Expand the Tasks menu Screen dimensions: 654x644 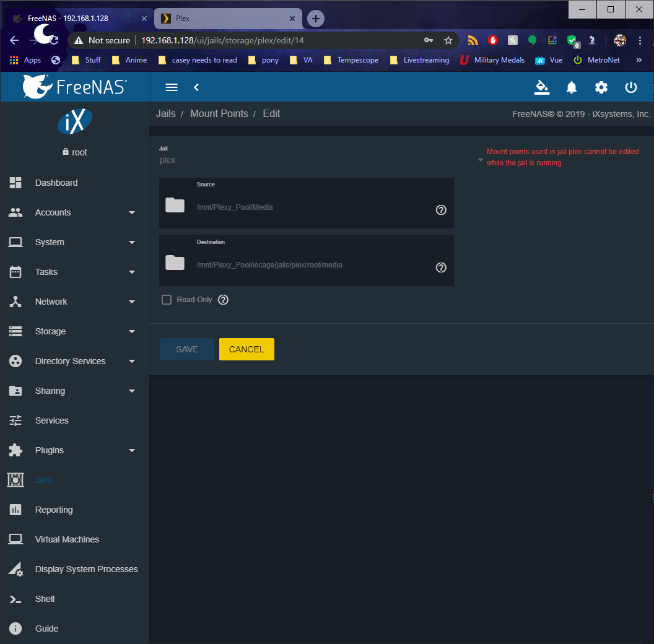coord(75,272)
